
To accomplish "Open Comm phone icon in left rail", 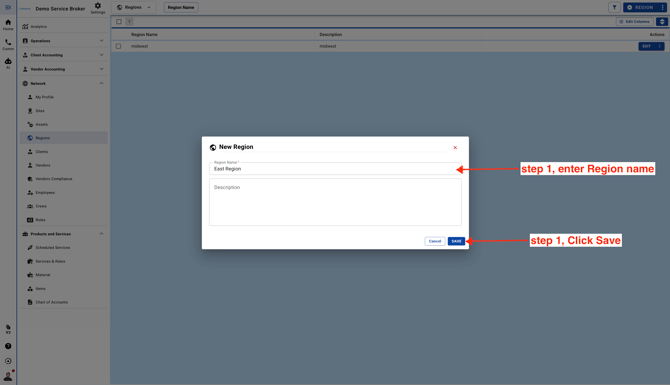I will pyautogui.click(x=8, y=44).
